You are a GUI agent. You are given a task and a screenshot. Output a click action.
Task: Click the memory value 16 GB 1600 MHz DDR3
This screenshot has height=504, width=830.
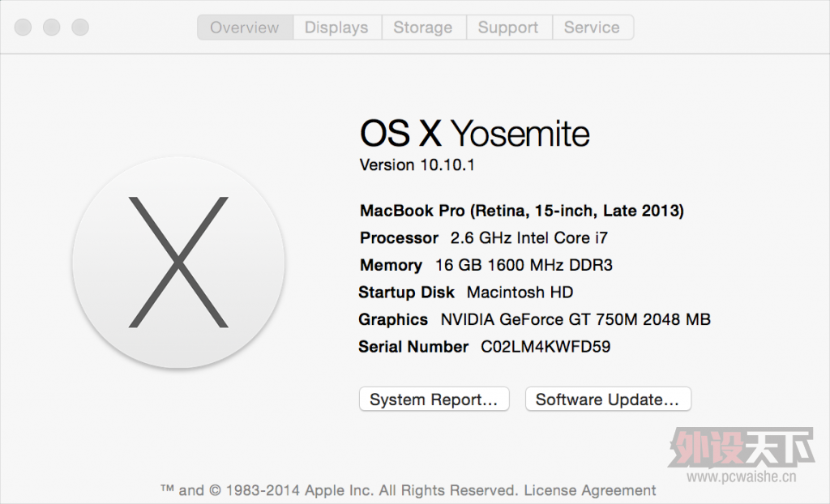pyautogui.click(x=524, y=265)
